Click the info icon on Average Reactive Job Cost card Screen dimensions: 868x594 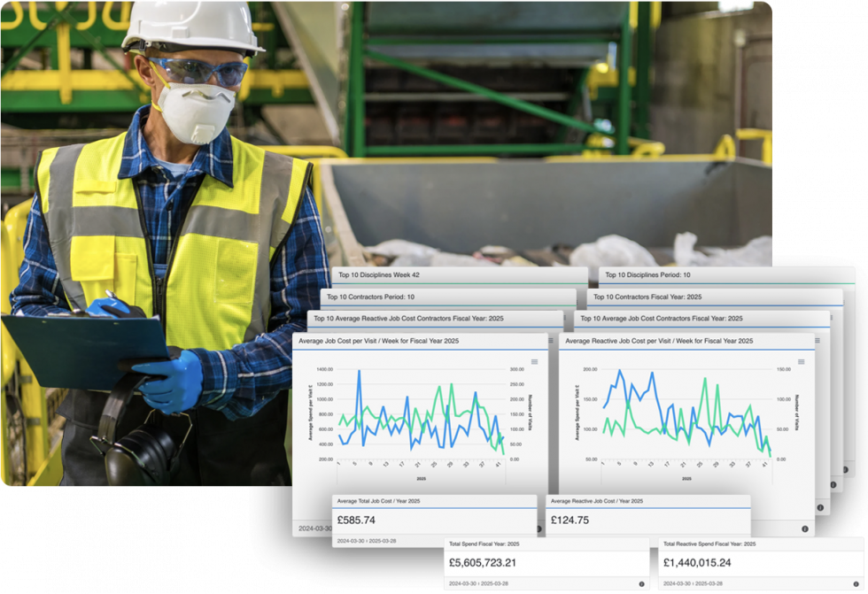click(804, 529)
